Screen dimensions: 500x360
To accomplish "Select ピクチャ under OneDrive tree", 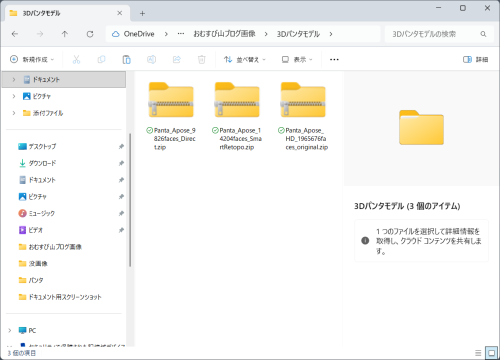I will [42, 96].
